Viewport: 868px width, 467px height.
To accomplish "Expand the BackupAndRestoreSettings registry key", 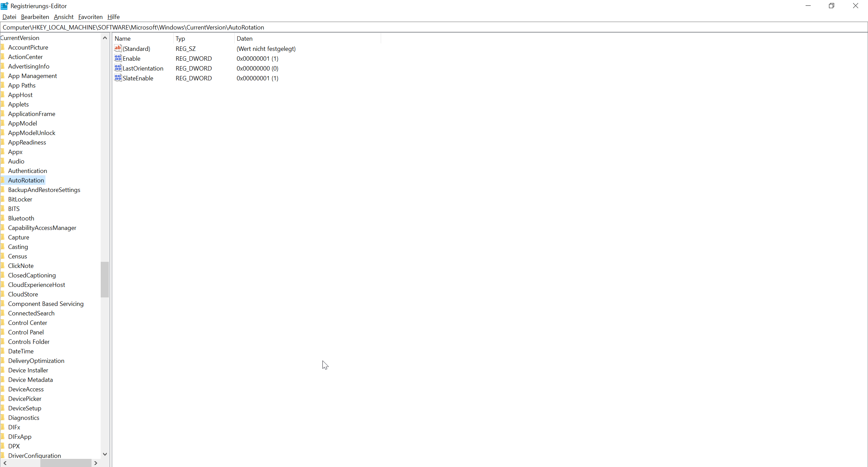I will click(x=44, y=190).
